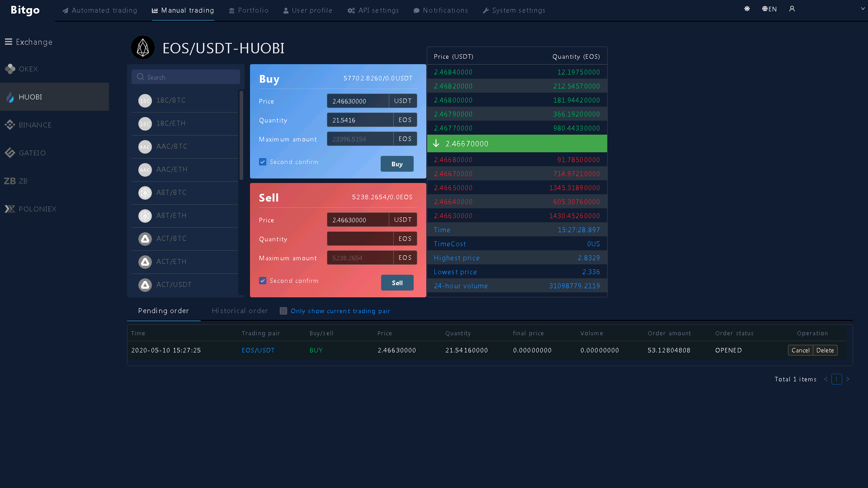Open the EN language globe selector
Viewport: 868px width, 488px height.
coord(769,9)
